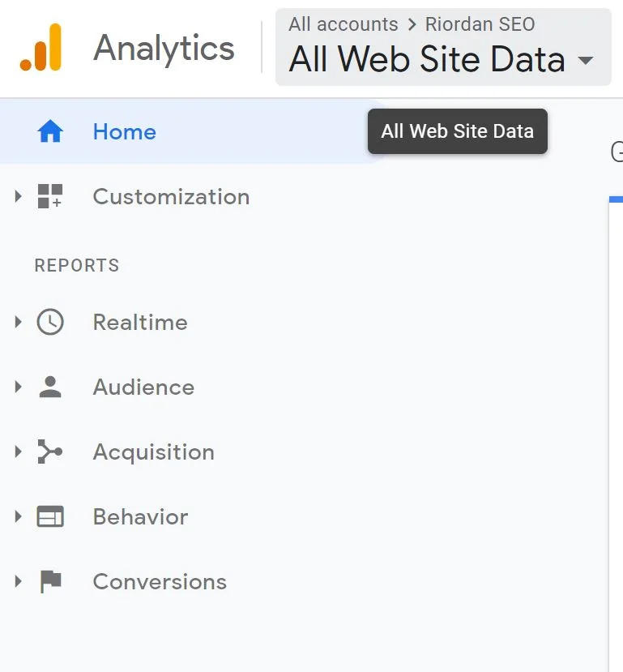This screenshot has height=672, width=623.
Task: Open Conversions via flag icon
Action: click(x=50, y=581)
